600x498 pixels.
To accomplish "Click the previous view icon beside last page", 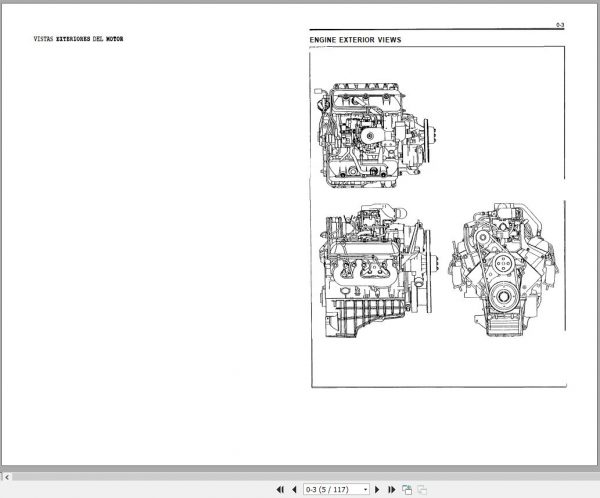I will pyautogui.click(x=407, y=489).
